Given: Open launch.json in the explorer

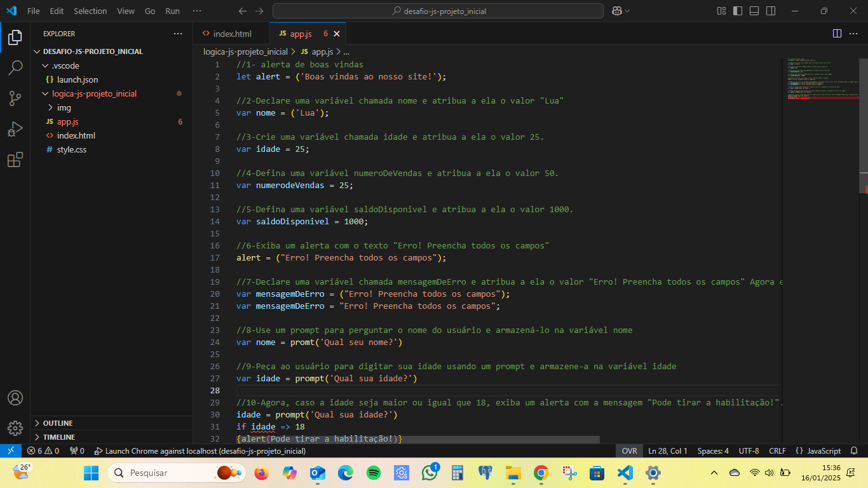Looking at the screenshot, I should (77, 79).
